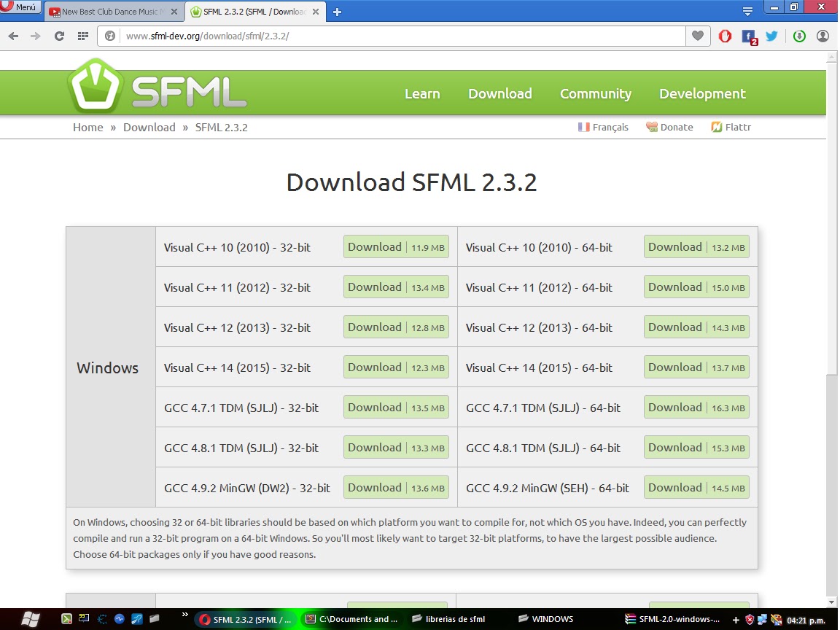Open the tab menu chevron at top right

[x=749, y=12]
